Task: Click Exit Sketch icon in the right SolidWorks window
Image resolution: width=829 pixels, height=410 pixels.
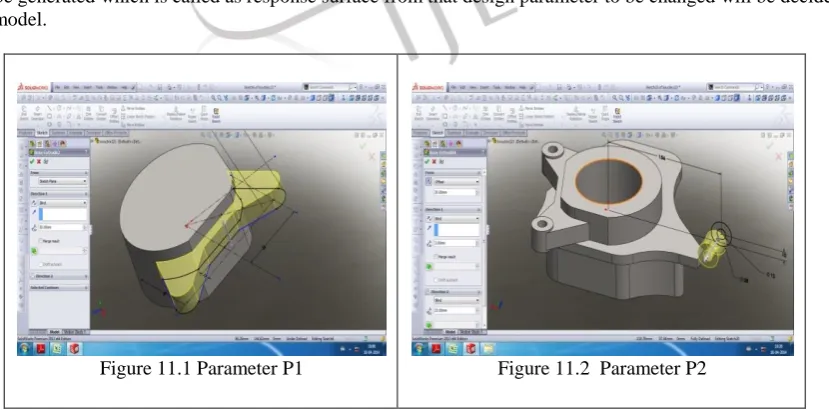Action: tap(419, 113)
